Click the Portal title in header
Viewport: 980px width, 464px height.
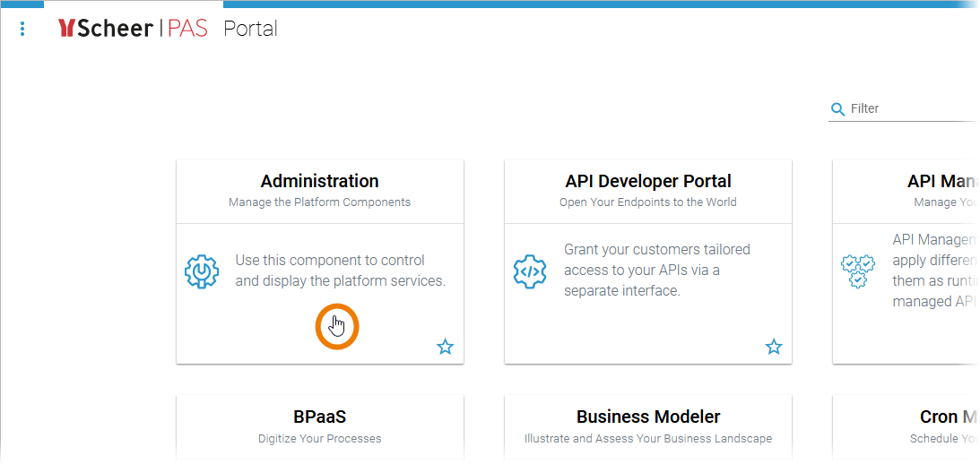(250, 29)
